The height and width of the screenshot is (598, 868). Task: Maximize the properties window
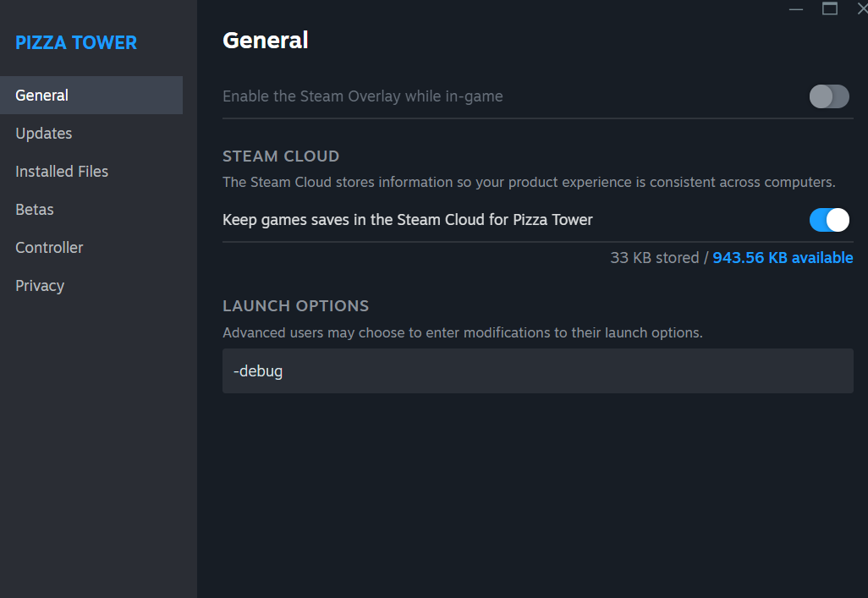830,8
